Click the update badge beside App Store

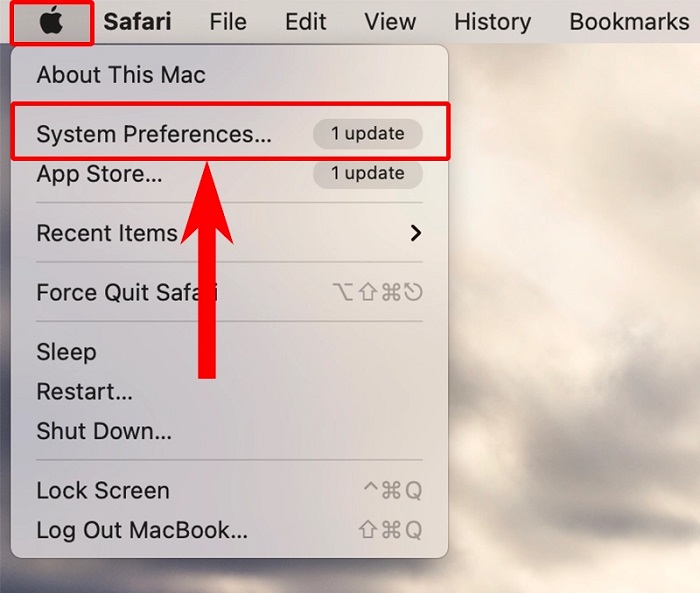coord(367,173)
